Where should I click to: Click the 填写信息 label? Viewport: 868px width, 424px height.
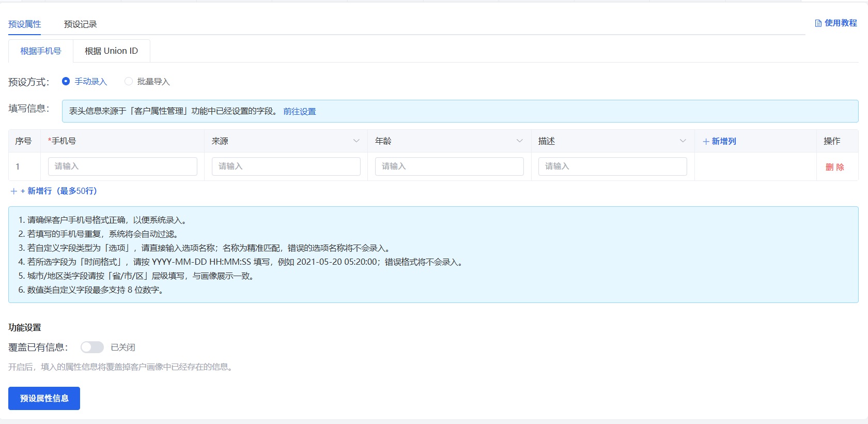pos(29,109)
